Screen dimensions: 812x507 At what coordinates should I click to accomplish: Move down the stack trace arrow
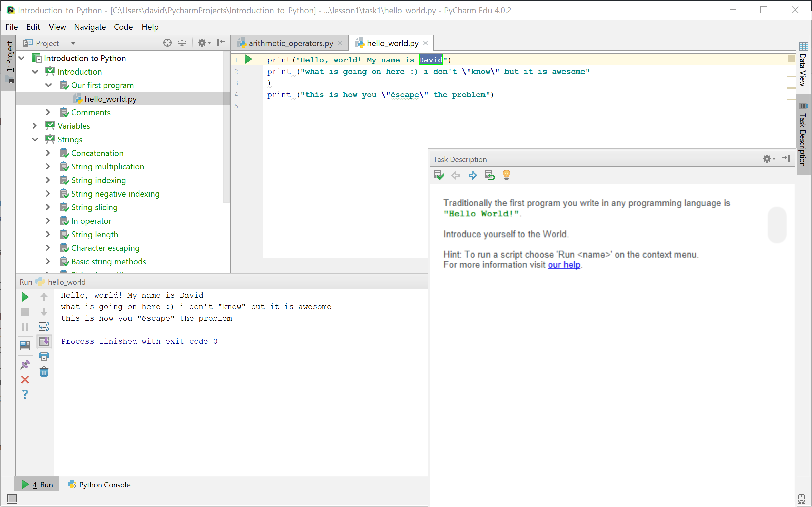[44, 312]
